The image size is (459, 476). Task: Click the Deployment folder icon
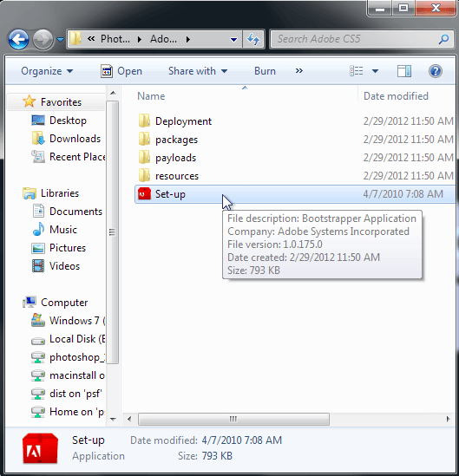point(144,121)
